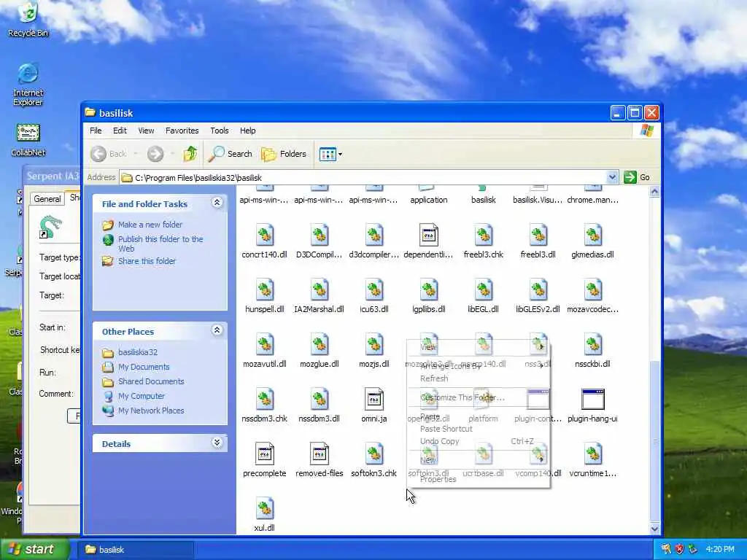Select the freebl3.chk file icon
Screen dimensions: 747x560
click(483, 236)
